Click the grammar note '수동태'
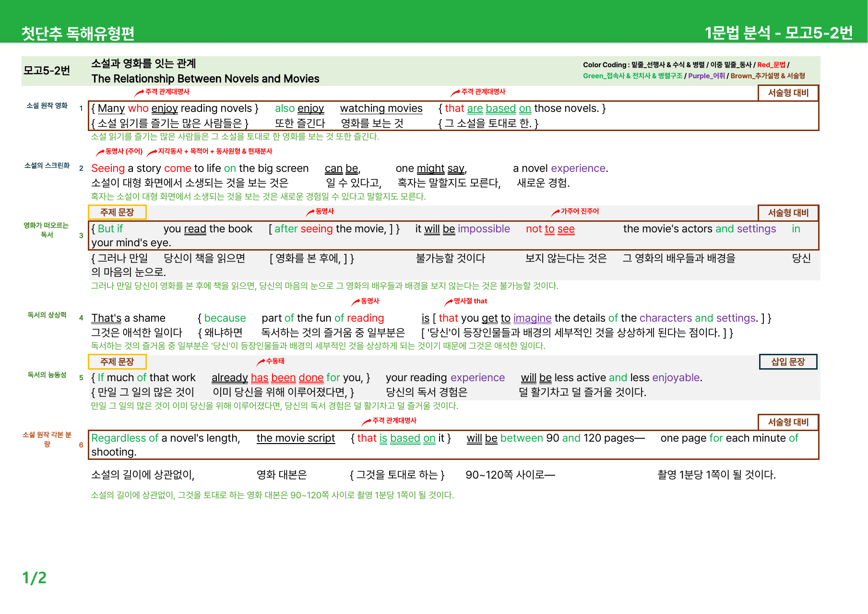Viewport: 868px width, 614px height. (275, 361)
